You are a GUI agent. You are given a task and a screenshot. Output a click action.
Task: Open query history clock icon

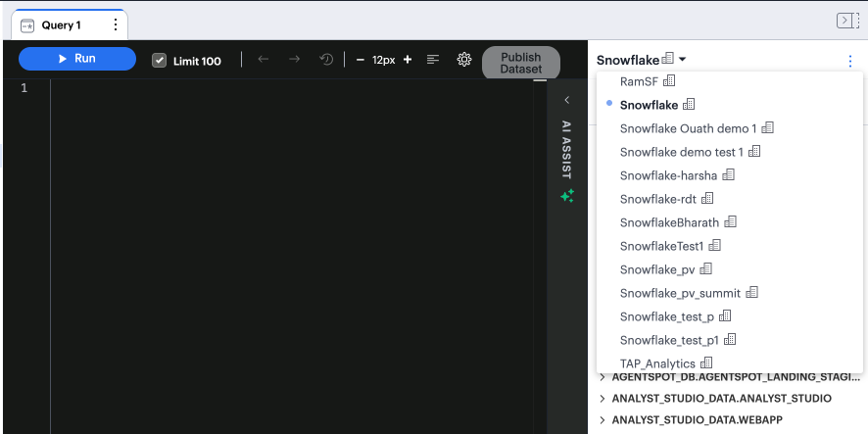click(x=326, y=59)
